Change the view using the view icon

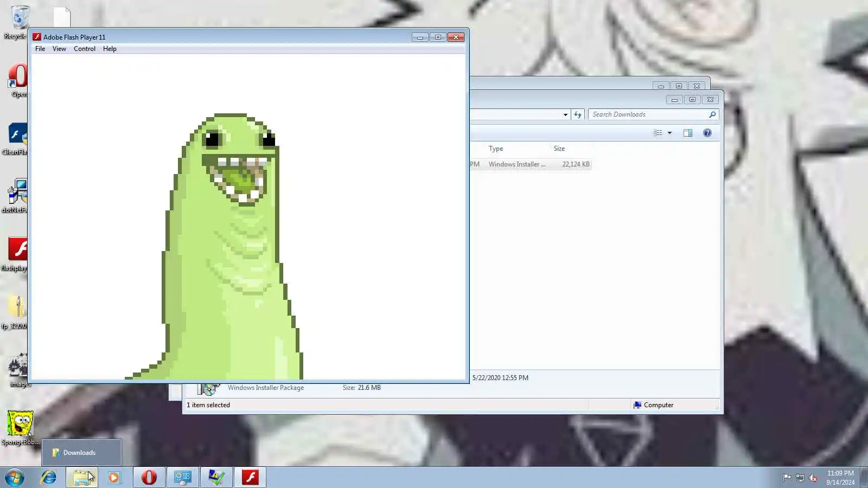(x=658, y=133)
